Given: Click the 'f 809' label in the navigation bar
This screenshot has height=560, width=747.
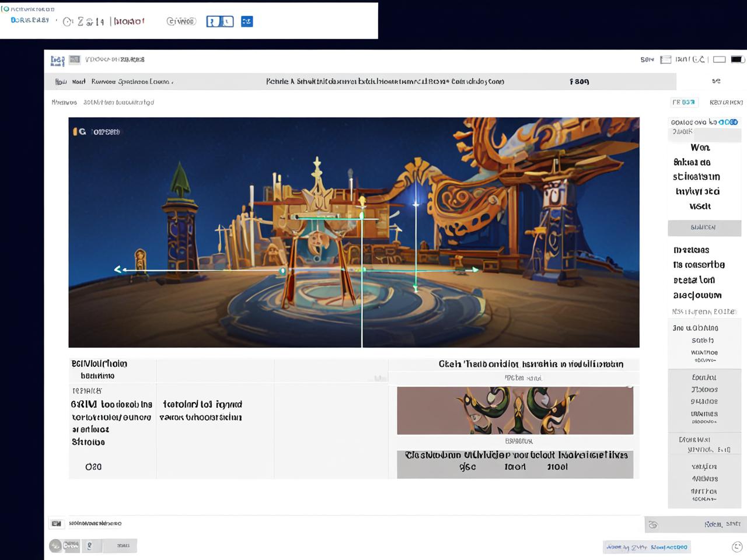Looking at the screenshot, I should tap(579, 82).
